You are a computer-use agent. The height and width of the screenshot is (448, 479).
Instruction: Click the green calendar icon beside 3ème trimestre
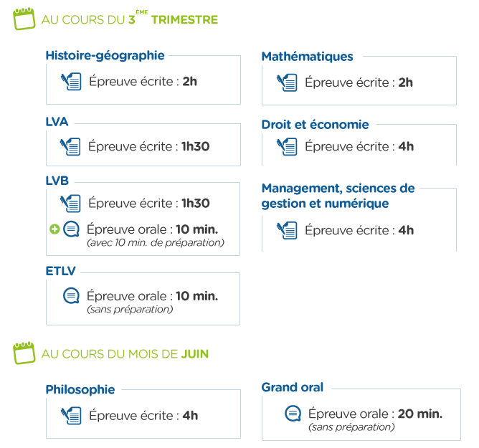tap(24, 19)
